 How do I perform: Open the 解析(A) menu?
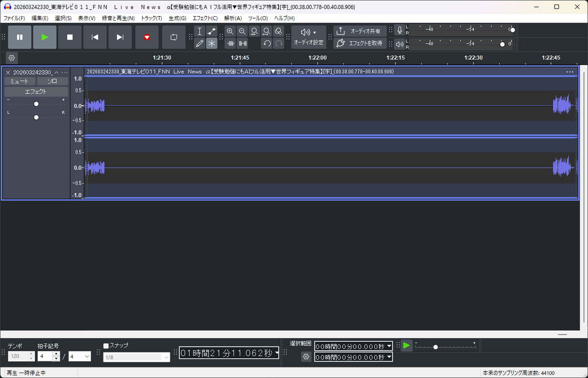233,18
